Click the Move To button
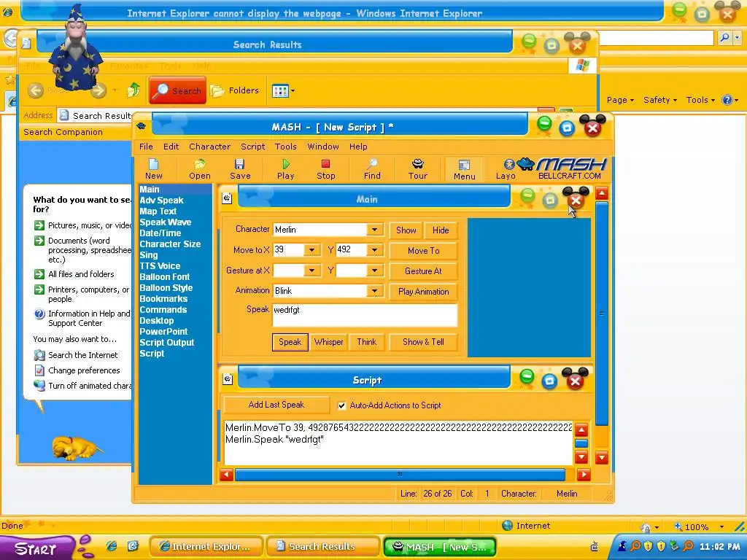 click(424, 251)
